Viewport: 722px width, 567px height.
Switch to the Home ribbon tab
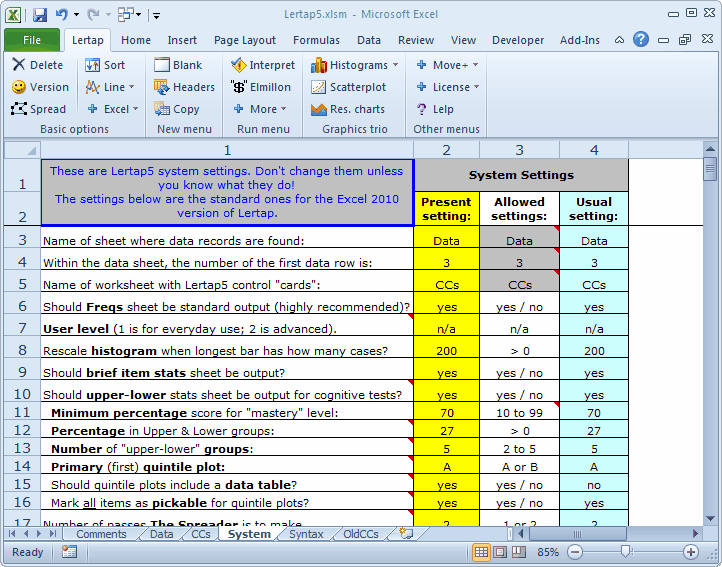(x=136, y=40)
